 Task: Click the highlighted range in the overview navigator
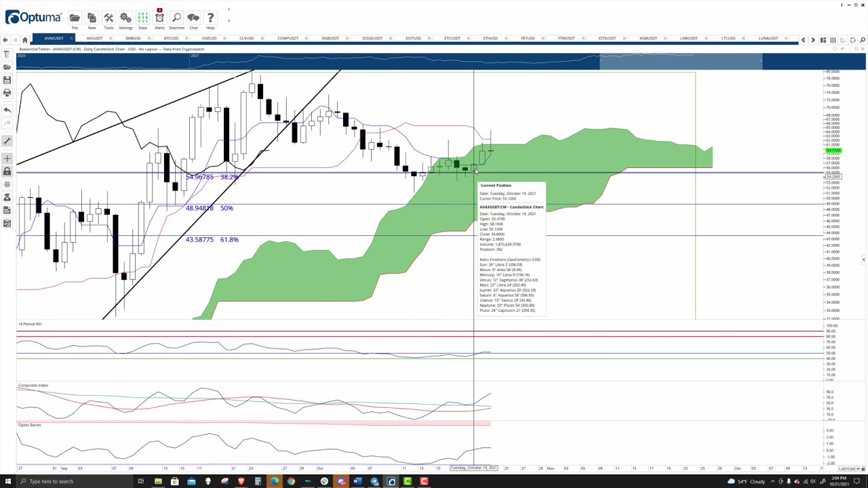pos(681,62)
